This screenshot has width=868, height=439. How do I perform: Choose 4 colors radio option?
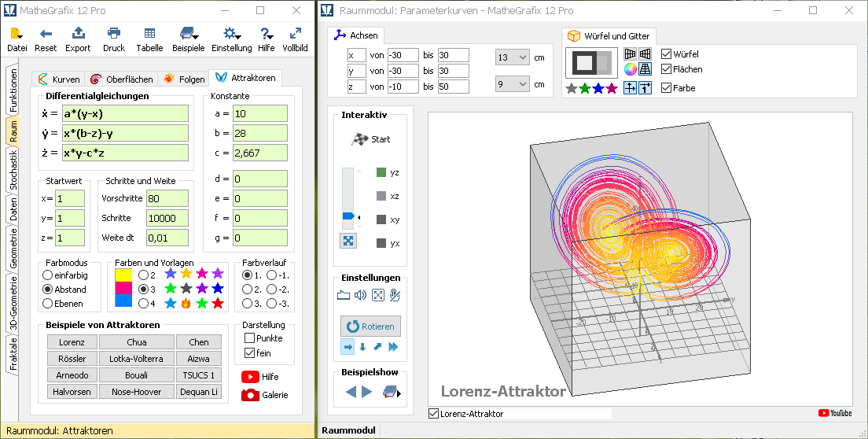tap(143, 304)
